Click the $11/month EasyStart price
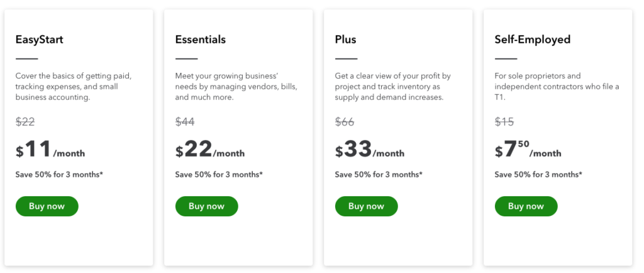 click(50, 150)
